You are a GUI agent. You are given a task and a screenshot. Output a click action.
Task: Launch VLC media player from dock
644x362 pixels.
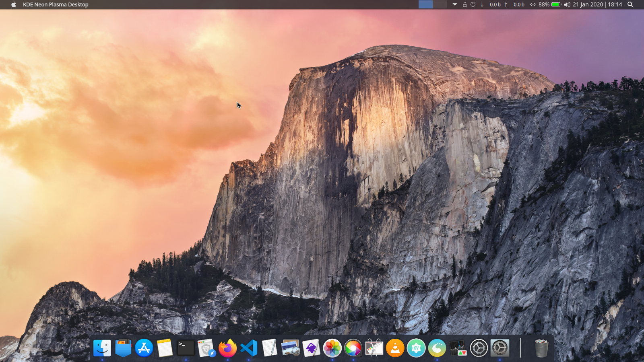(x=395, y=348)
